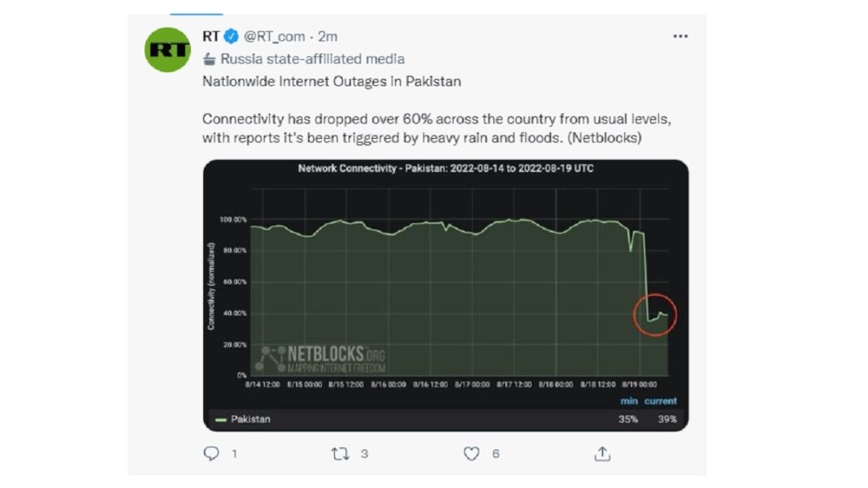
Task: Open sharing options via arrow icon
Action: [x=602, y=456]
